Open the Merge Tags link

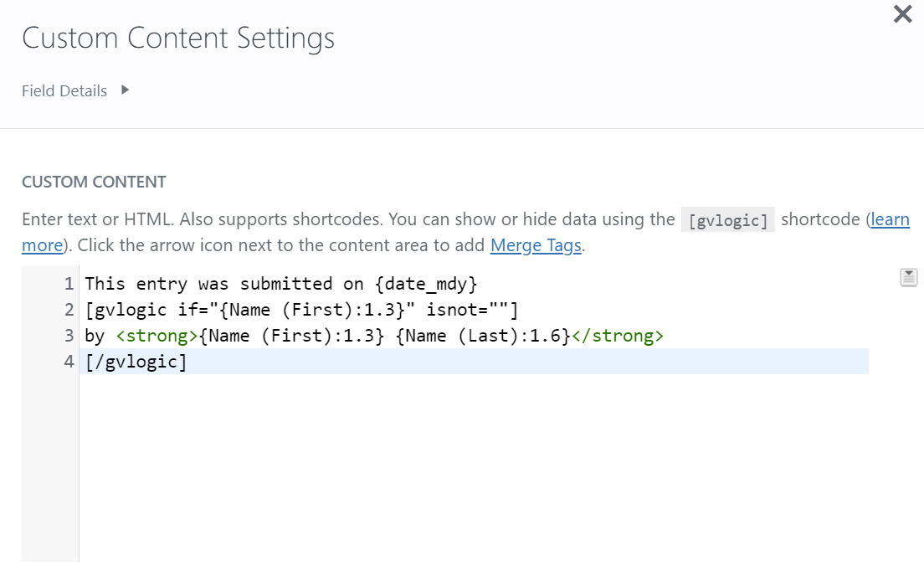click(x=536, y=245)
